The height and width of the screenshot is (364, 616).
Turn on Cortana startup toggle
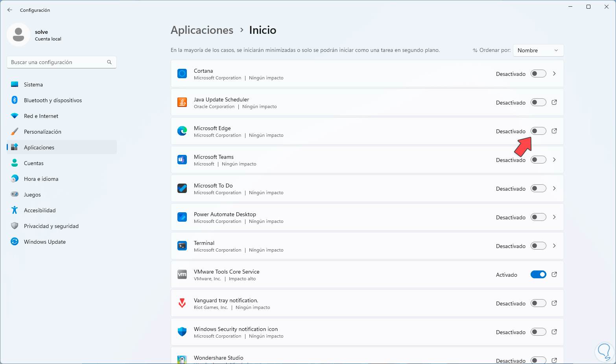pos(538,74)
